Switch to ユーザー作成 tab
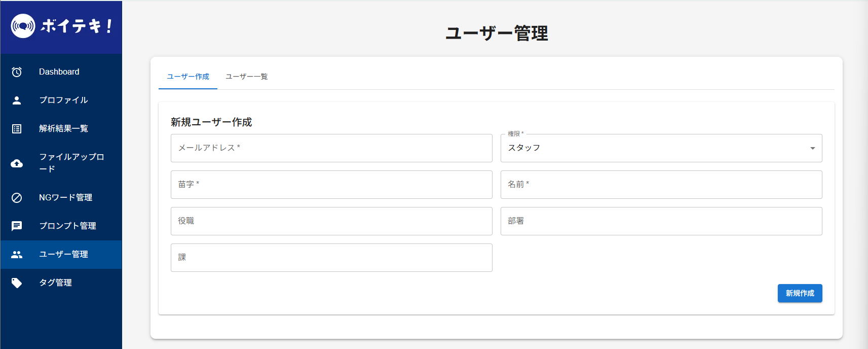 tap(188, 77)
